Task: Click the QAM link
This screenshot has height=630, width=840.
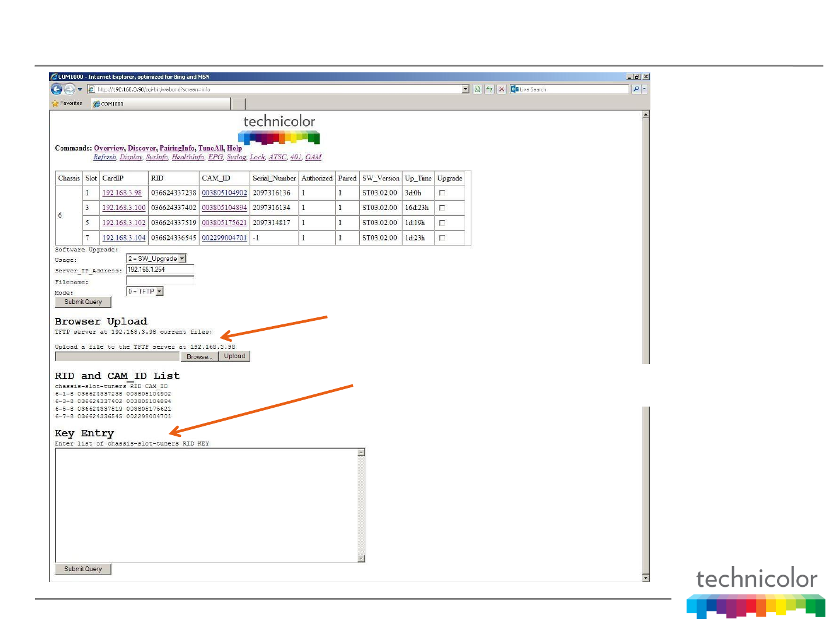Action: [313, 157]
